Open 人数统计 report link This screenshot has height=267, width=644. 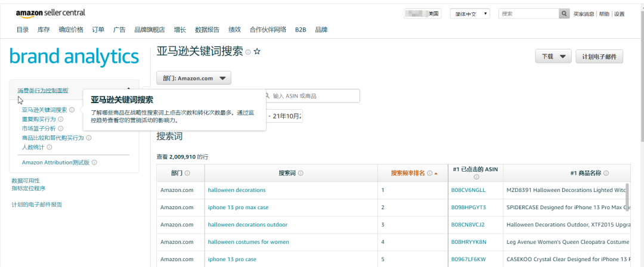click(x=33, y=147)
